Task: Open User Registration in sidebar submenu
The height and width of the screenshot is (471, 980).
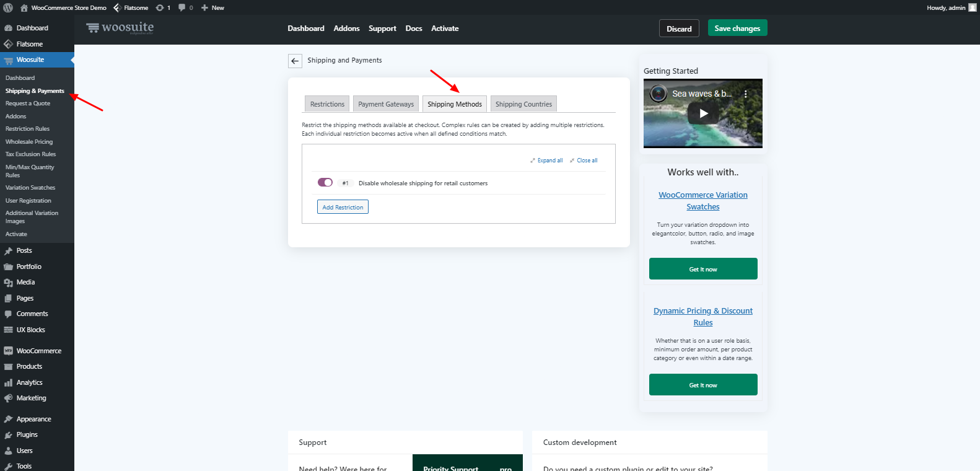Action: [28, 201]
